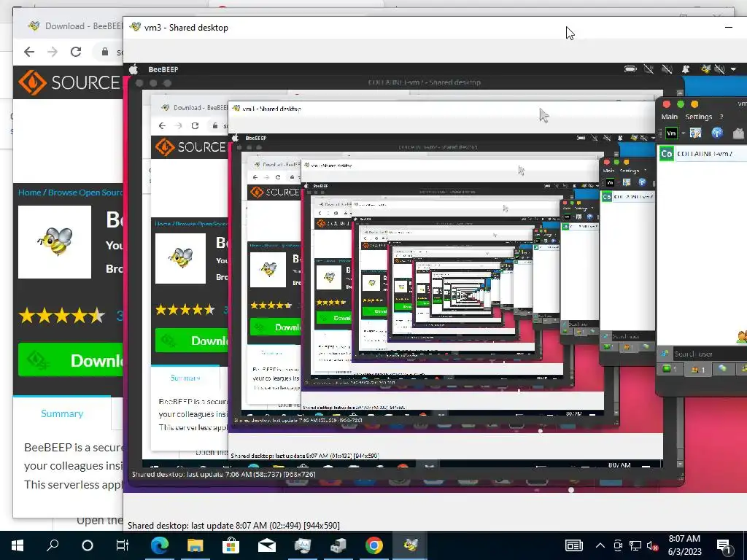Select user COLLABNET-vm7 in largest BeeBEEP list
747x560 pixels.
[x=703, y=154]
